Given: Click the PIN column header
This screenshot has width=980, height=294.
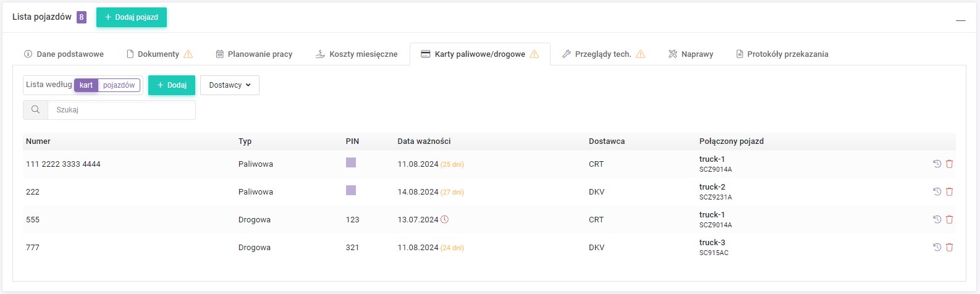Looking at the screenshot, I should [352, 141].
